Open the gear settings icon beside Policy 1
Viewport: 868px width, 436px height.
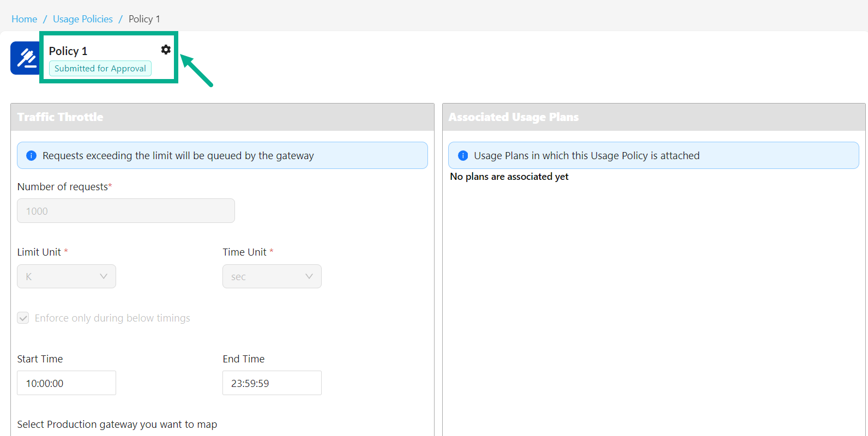(x=166, y=50)
